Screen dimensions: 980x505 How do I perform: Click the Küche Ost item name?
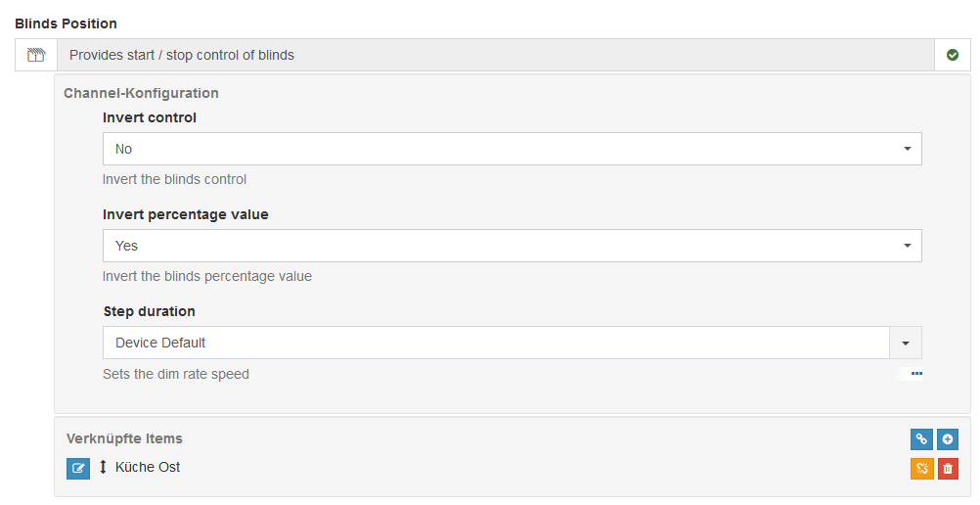[148, 467]
